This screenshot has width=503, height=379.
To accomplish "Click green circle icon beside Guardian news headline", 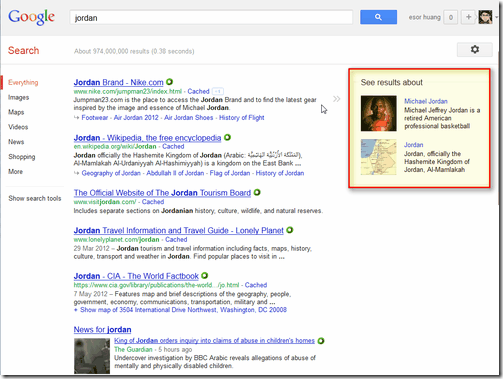I will tap(321, 341).
